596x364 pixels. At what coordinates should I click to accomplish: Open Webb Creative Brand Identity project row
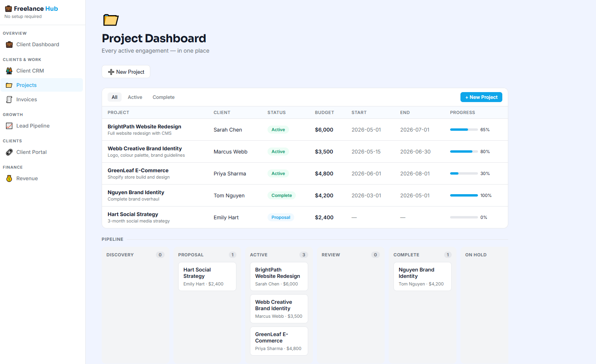(305, 152)
